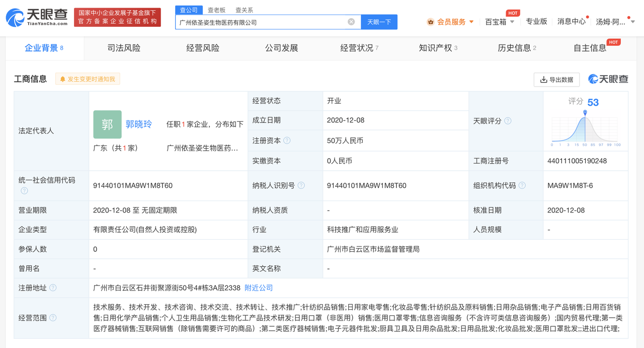Open legal representative 郭晓玲 link
Image resolution: width=644 pixels, height=348 pixels.
[x=139, y=124]
